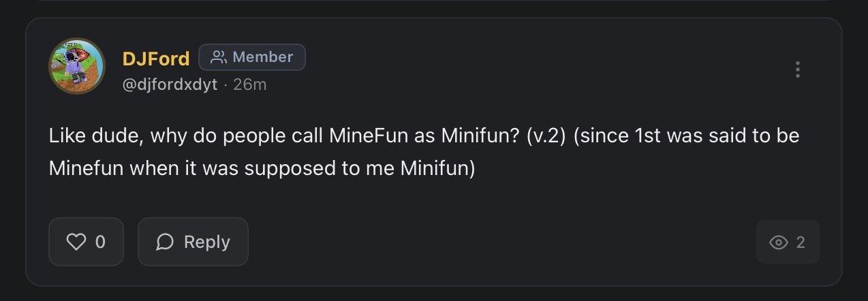Open DJFord's profile avatar picture

pyautogui.click(x=76, y=66)
